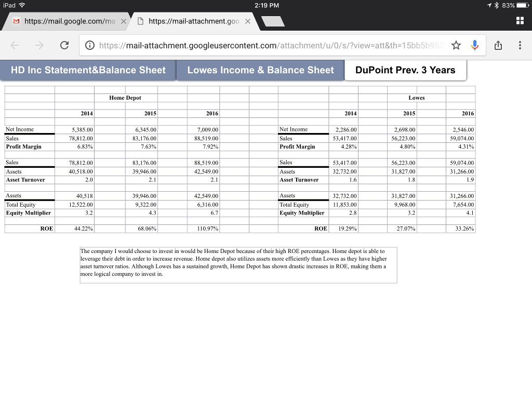Select the Lowes header cell
The image size is (532, 399).
click(416, 98)
